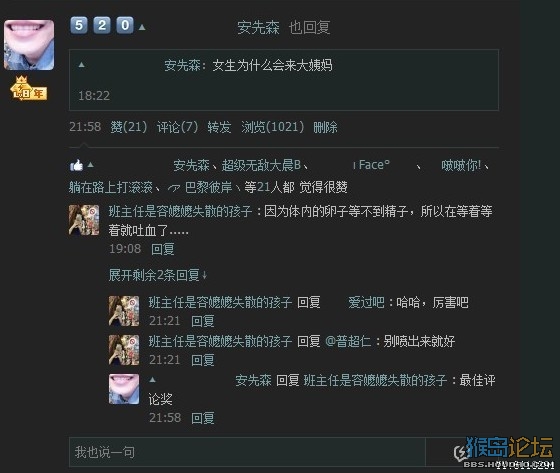
Task: Open the large smiling-mouth avatar at top left
Action: (29, 45)
